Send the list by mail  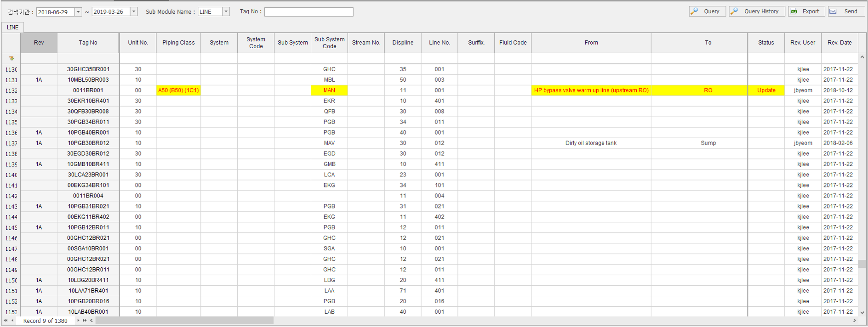pyautogui.click(x=846, y=11)
